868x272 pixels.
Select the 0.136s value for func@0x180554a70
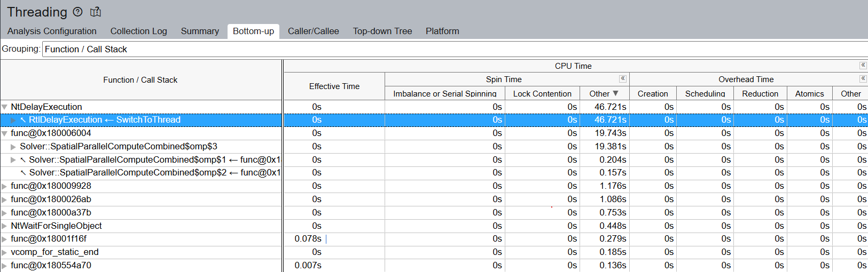[x=613, y=266]
